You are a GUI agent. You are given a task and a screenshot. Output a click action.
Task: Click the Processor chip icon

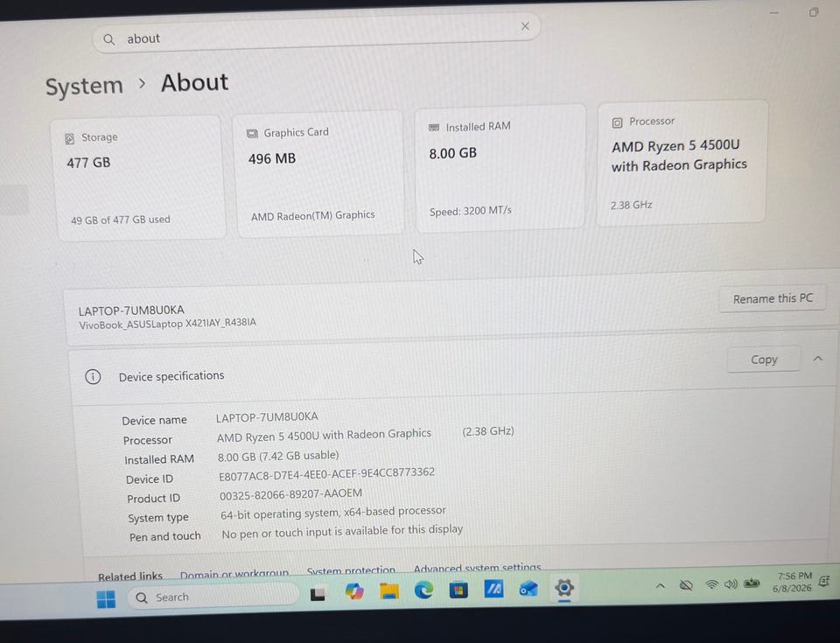pyautogui.click(x=617, y=123)
